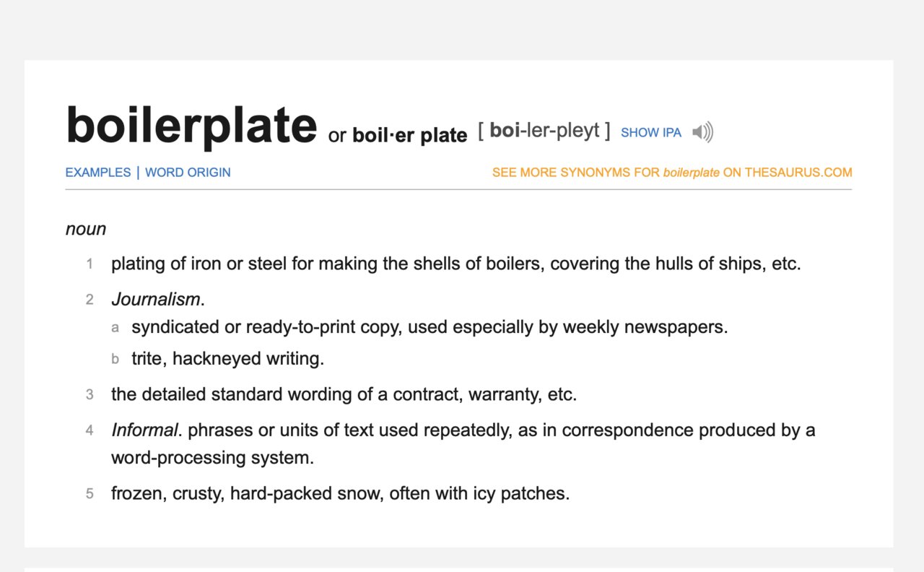Screen dimensions: 924x572
Task: Click the trite, hackneyed writing definition
Action: [x=227, y=359]
